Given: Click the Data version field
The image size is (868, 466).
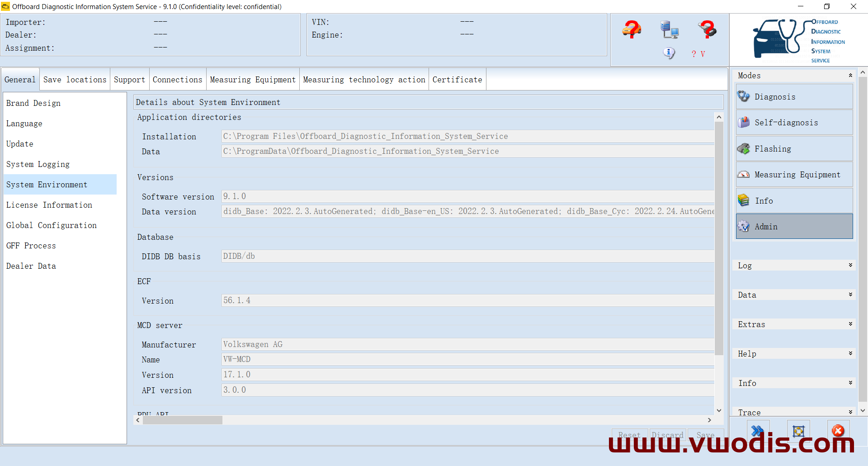Looking at the screenshot, I should (x=468, y=211).
